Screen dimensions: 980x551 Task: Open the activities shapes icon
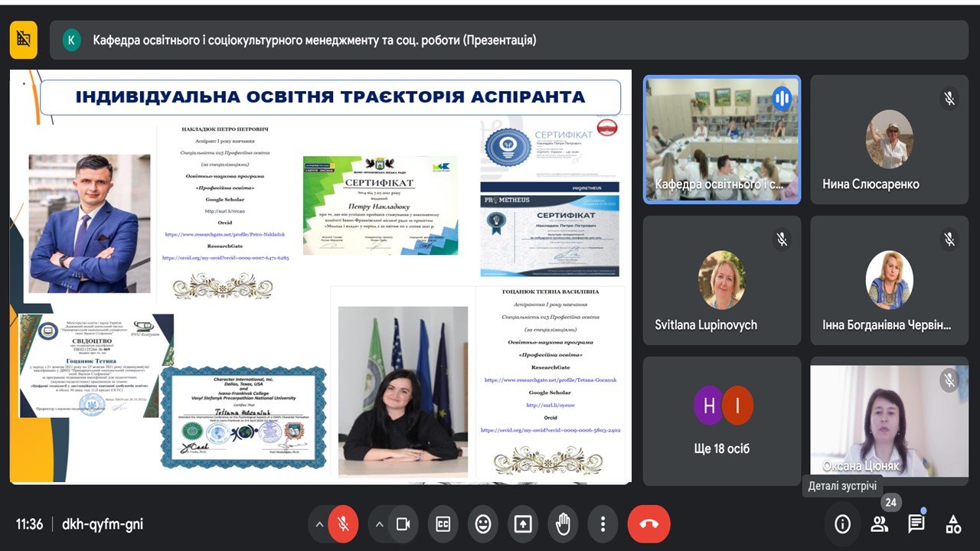[953, 524]
